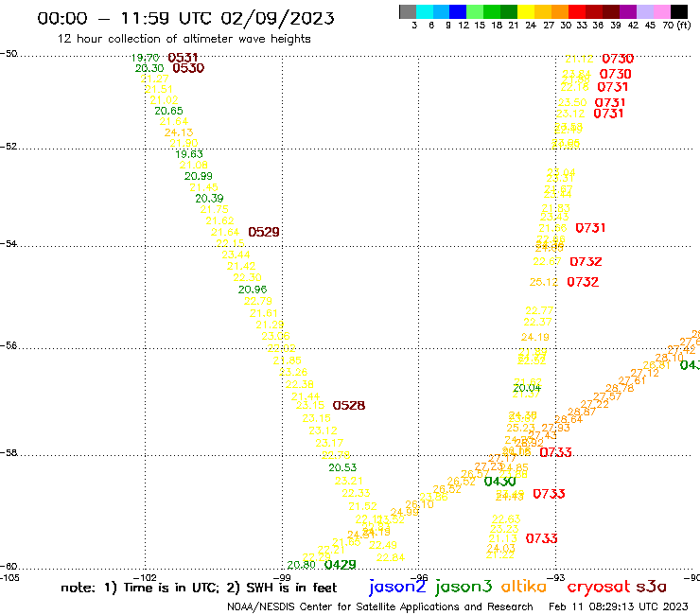This screenshot has height=615, width=700.
Task: Select the cryosat satellite legend label
Action: 599,587
